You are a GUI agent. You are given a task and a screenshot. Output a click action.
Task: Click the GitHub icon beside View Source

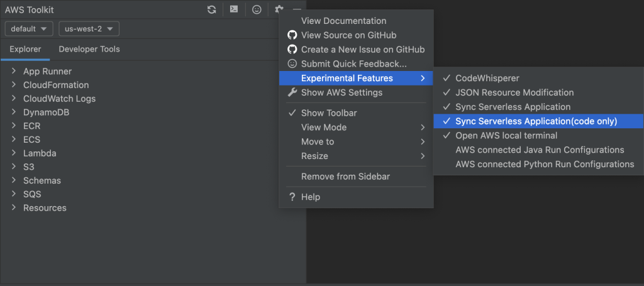(292, 35)
